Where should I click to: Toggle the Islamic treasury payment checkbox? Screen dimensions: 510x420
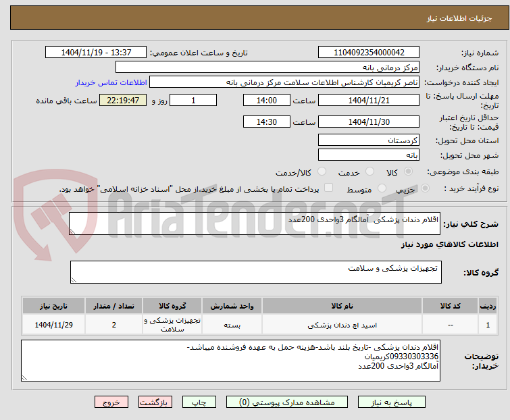click(329, 188)
